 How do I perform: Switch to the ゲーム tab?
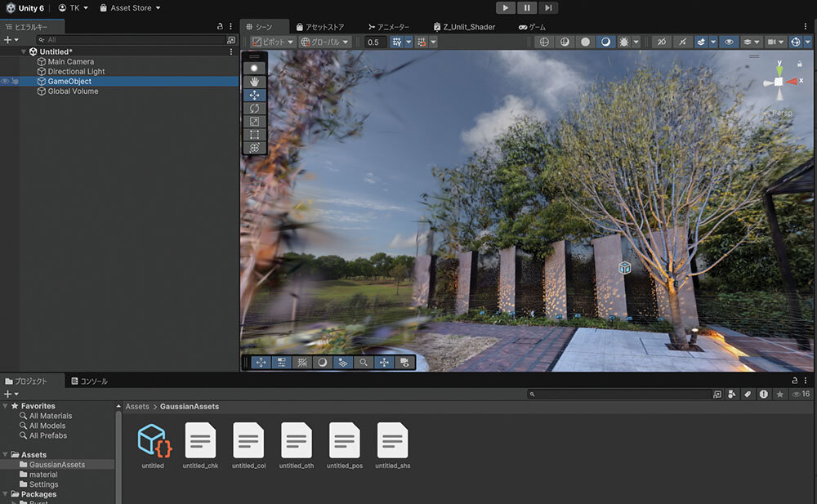(x=532, y=27)
